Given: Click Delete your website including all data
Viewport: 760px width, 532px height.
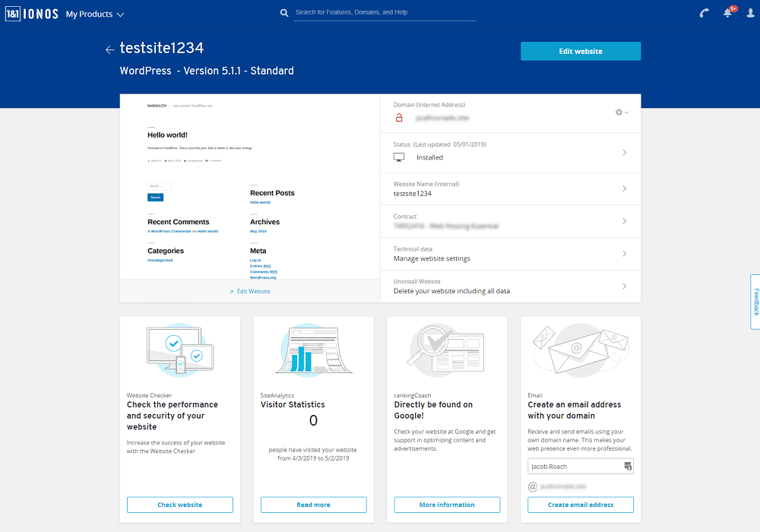Looking at the screenshot, I should click(x=452, y=291).
